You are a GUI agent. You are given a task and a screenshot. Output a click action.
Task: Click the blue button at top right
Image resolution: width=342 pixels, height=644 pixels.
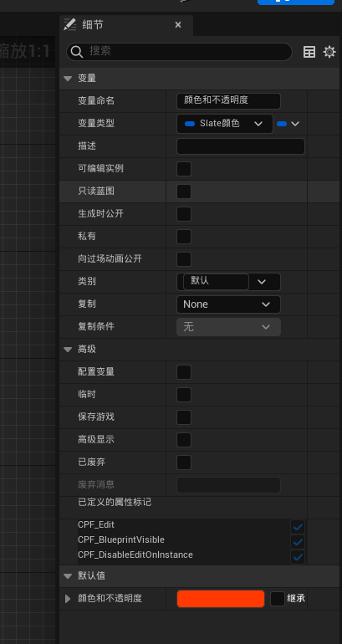tap(296, 2)
